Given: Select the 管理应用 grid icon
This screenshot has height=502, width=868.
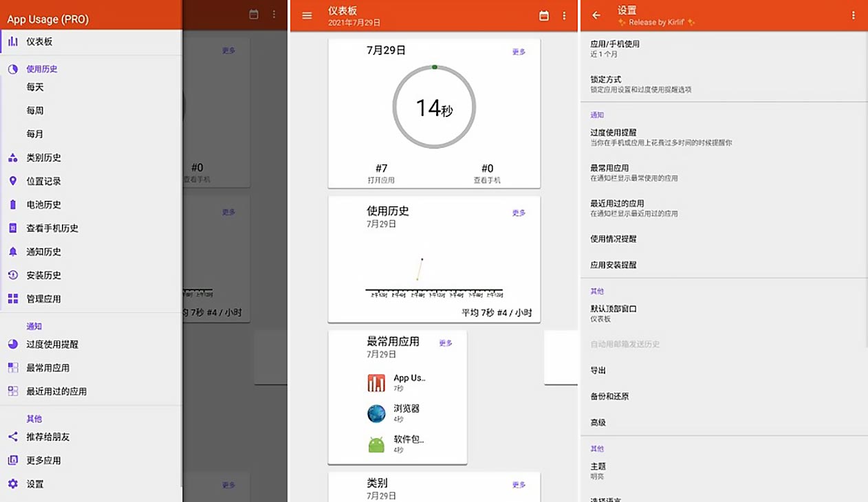Looking at the screenshot, I should click(x=12, y=298).
